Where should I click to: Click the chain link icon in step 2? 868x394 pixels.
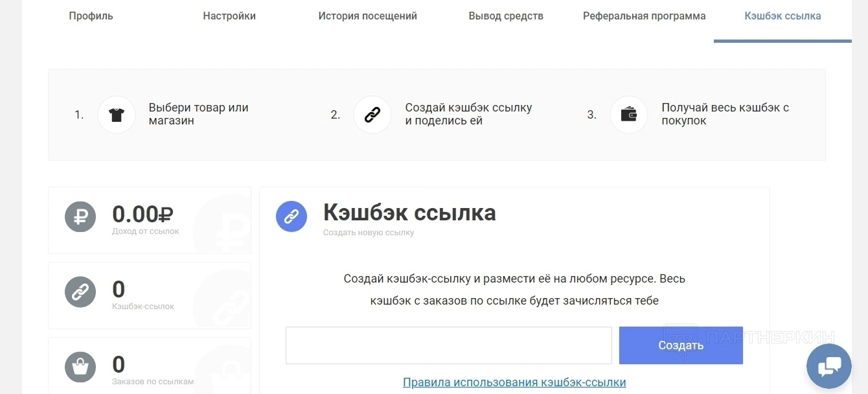point(372,115)
